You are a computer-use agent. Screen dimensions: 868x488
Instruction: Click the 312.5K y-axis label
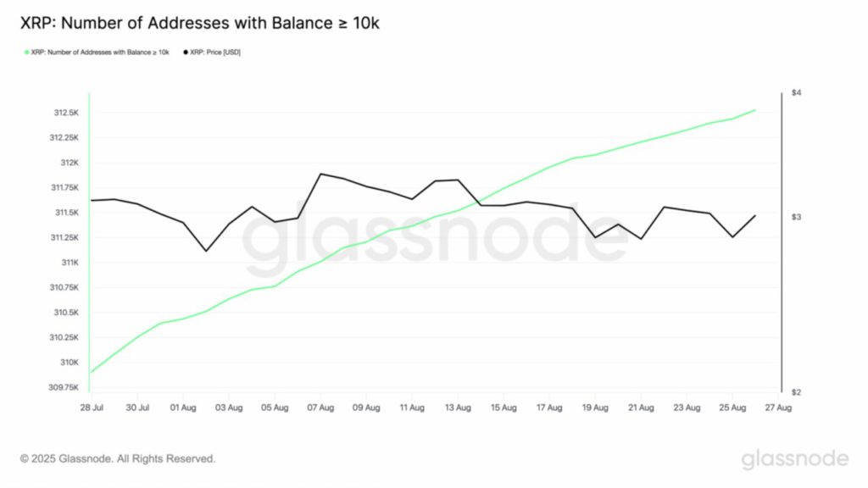coord(66,113)
